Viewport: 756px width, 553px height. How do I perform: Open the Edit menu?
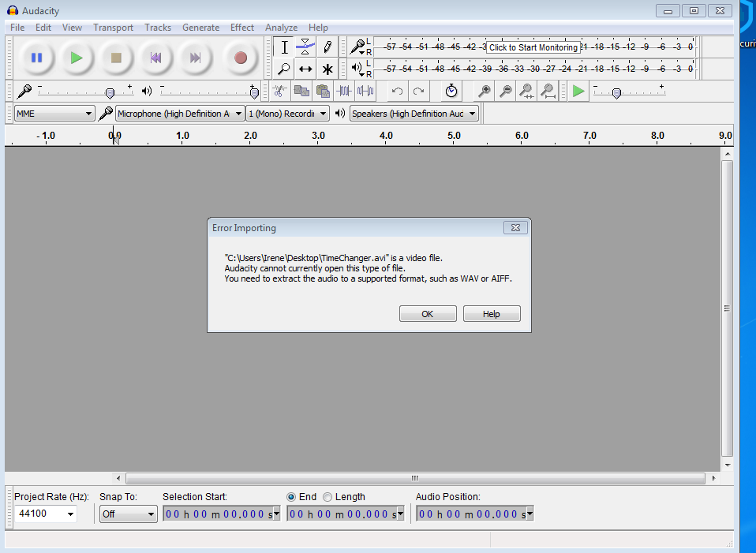(x=43, y=28)
